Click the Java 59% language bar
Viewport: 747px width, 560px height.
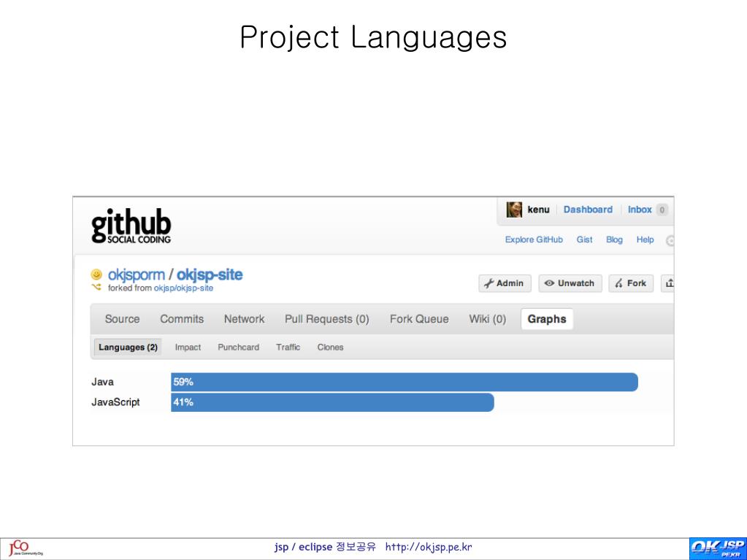pos(405,382)
